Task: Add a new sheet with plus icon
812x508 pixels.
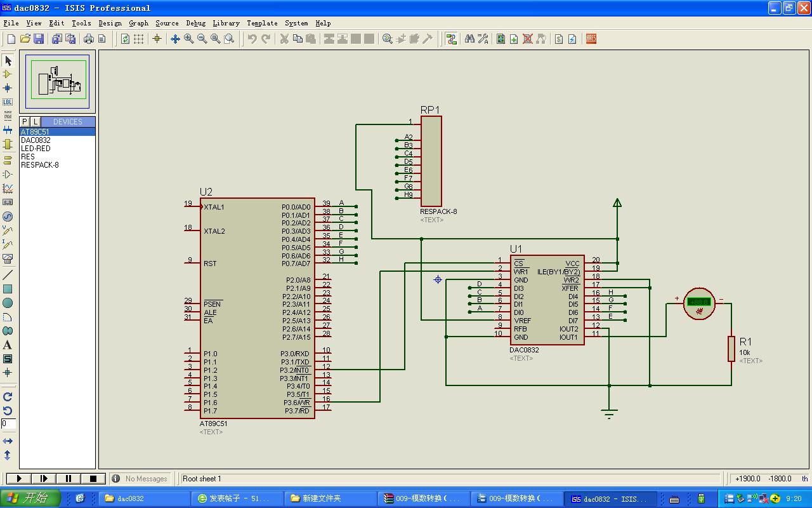Action: coord(514,39)
